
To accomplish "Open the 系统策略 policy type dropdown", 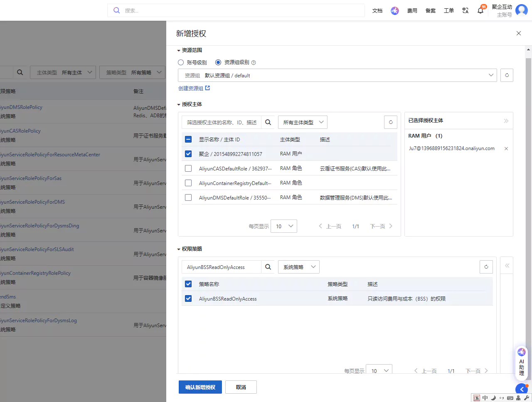I will pos(298,267).
